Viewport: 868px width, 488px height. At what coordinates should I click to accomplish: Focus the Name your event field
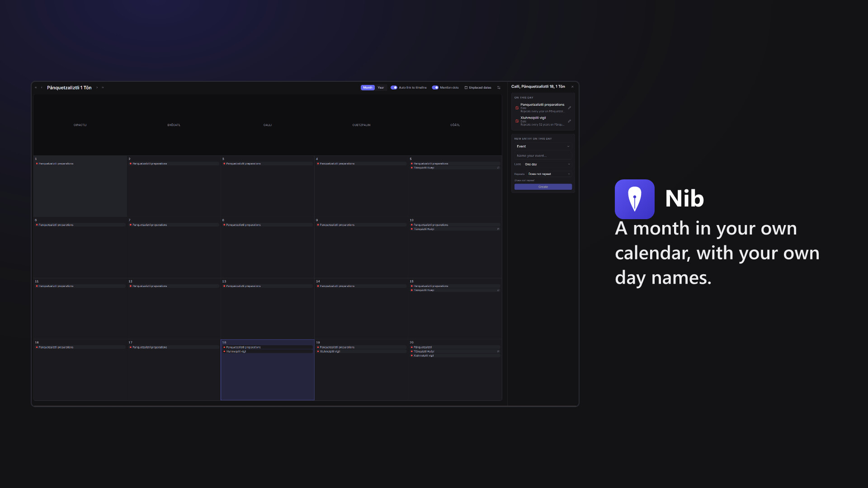pos(543,156)
